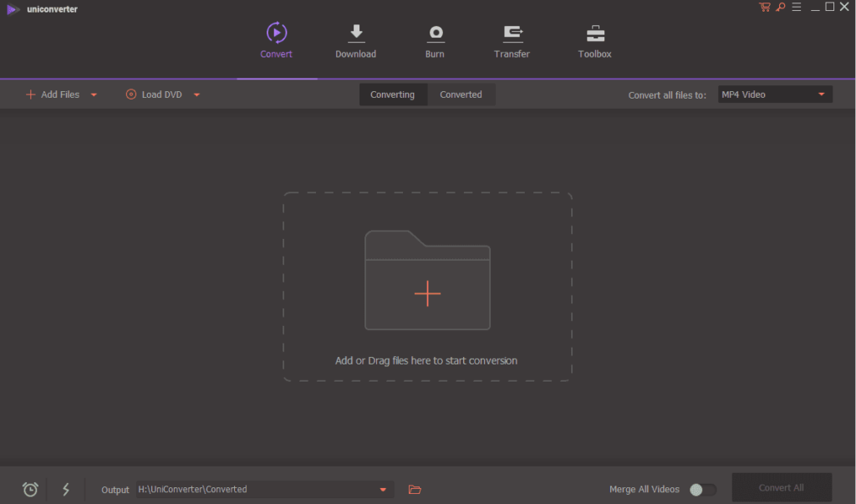Open the schedule alarm clock icon

pos(31,489)
